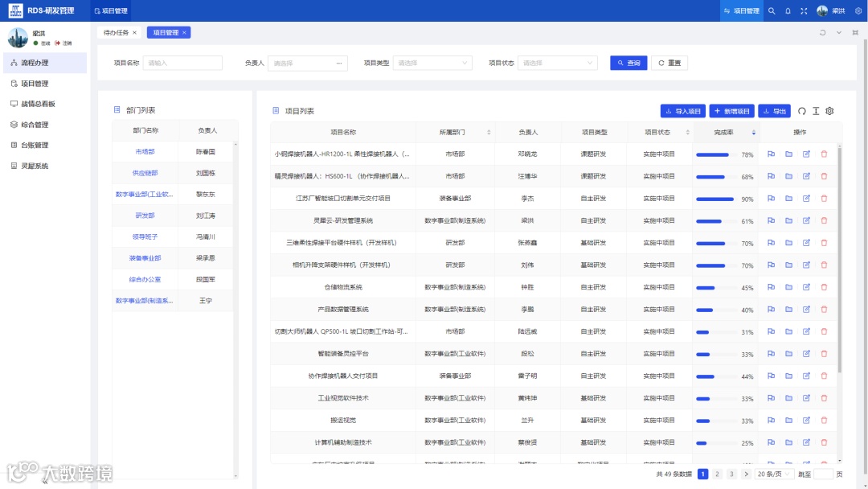Click the 导入项目 button

coord(683,111)
